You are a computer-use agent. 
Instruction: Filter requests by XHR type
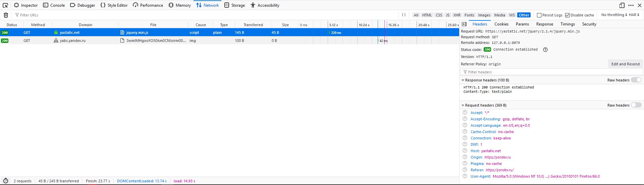457,15
